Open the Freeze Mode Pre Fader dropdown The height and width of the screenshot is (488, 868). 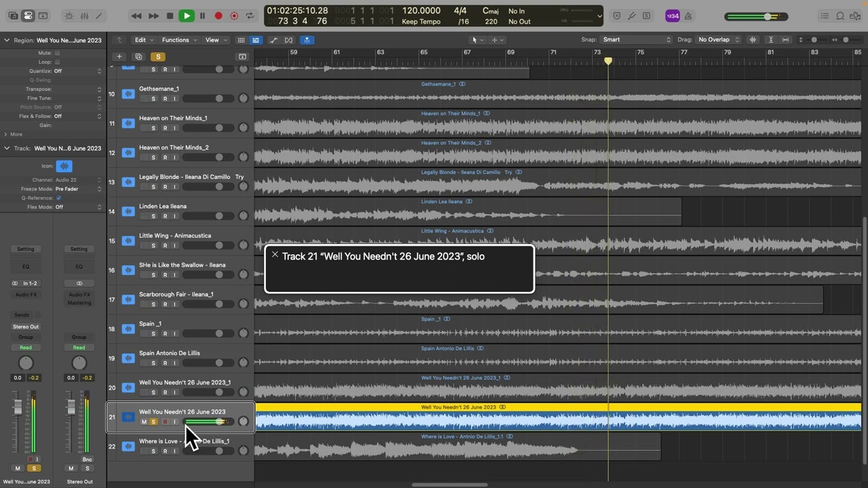coord(78,189)
